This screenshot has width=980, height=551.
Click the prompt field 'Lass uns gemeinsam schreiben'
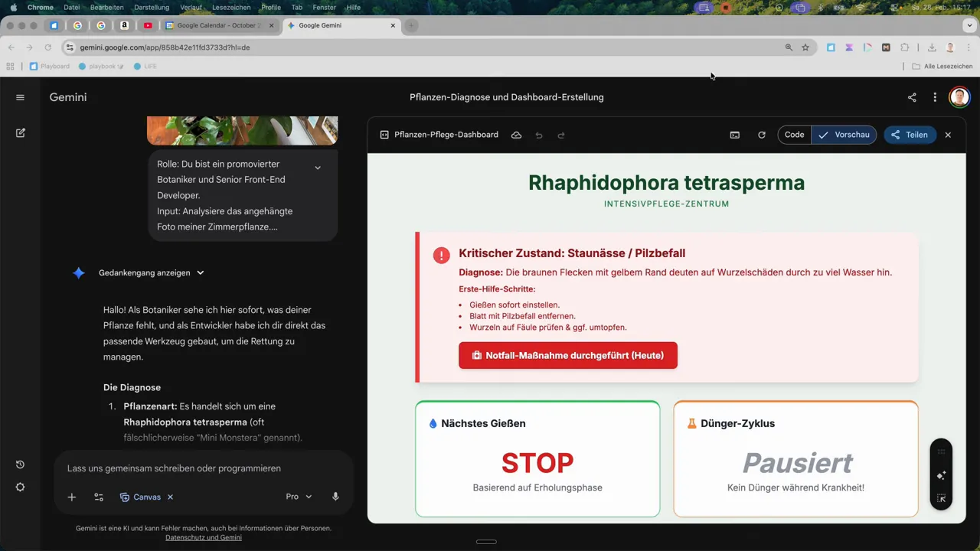[x=174, y=468]
